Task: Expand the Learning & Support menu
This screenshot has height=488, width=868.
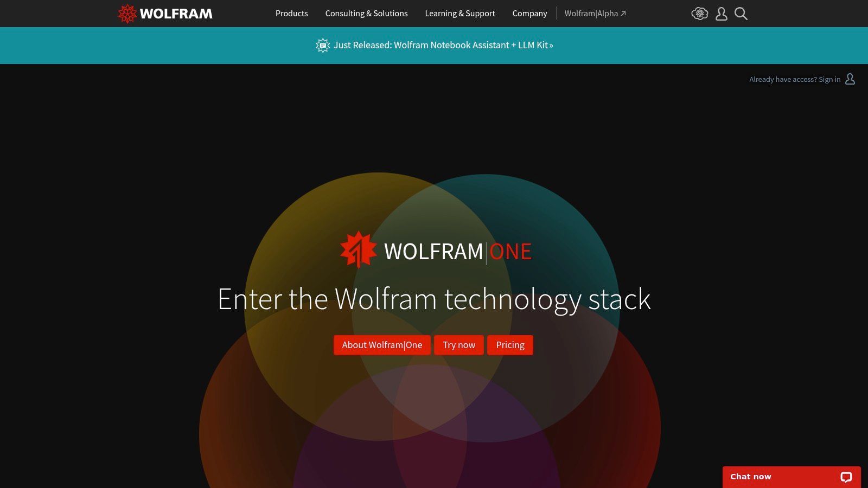Action: pyautogui.click(x=460, y=14)
